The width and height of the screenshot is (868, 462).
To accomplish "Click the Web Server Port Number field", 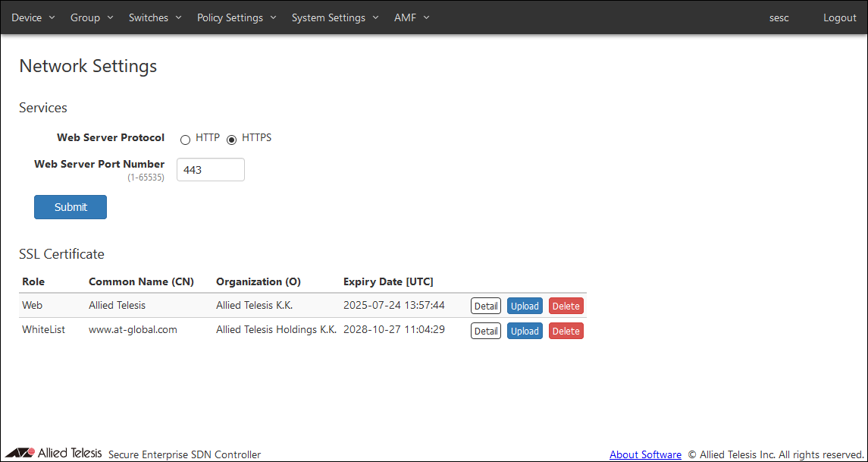I will (x=211, y=170).
